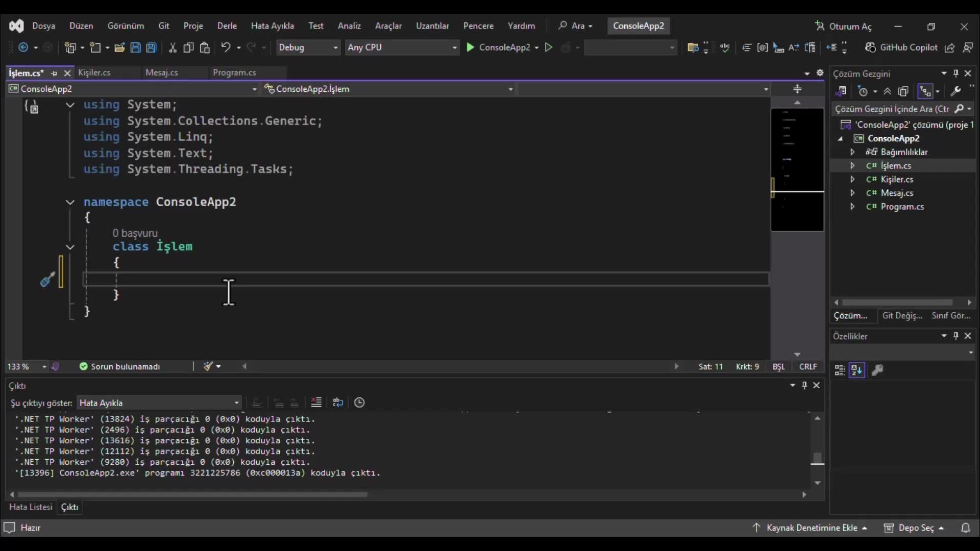Toggle auto-hide pin of Çözüm Gezgini panel
This screenshot has height=551, width=980.
pyautogui.click(x=956, y=73)
